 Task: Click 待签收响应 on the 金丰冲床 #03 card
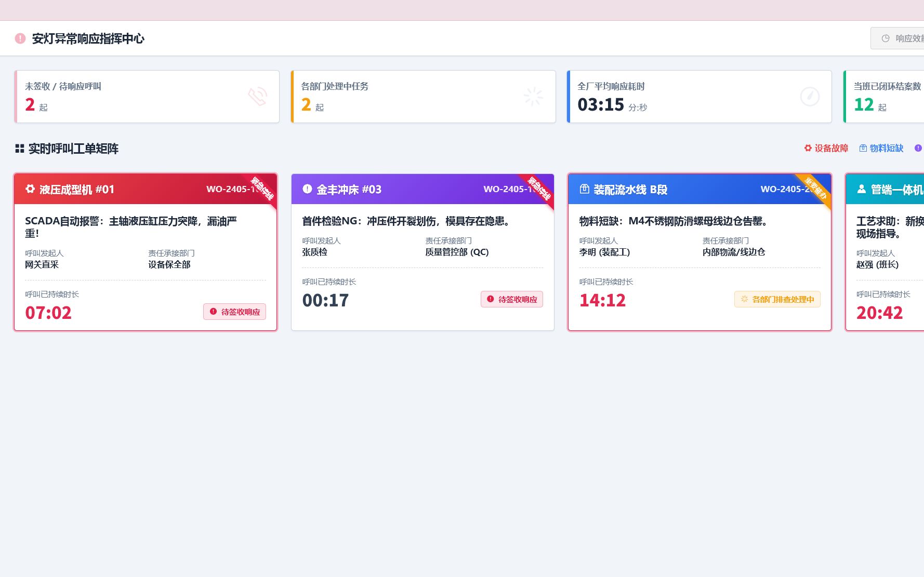512,299
